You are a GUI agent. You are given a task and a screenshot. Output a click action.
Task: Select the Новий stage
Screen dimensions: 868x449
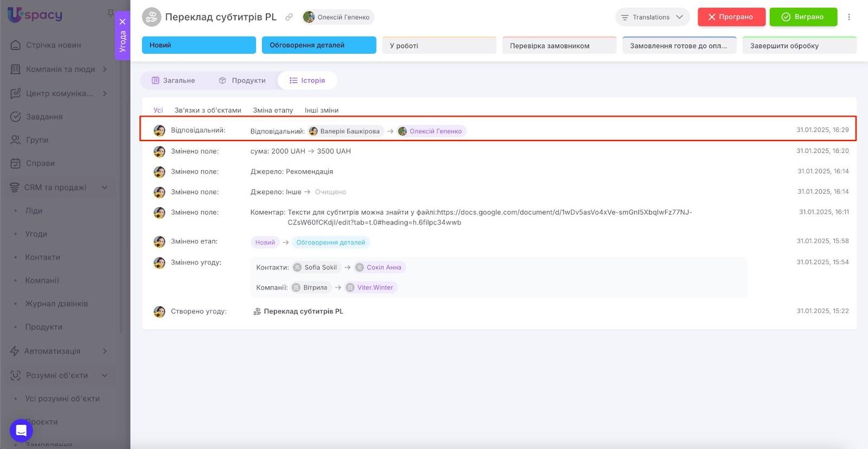coord(199,45)
